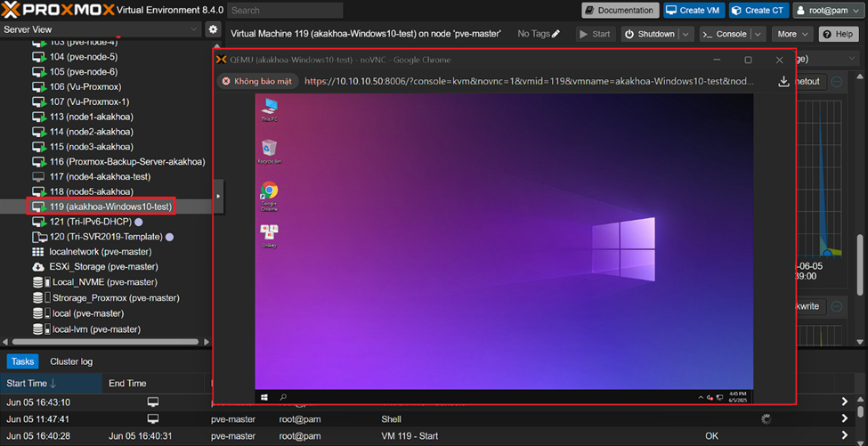Click the edit tags pencil icon

[x=556, y=34]
